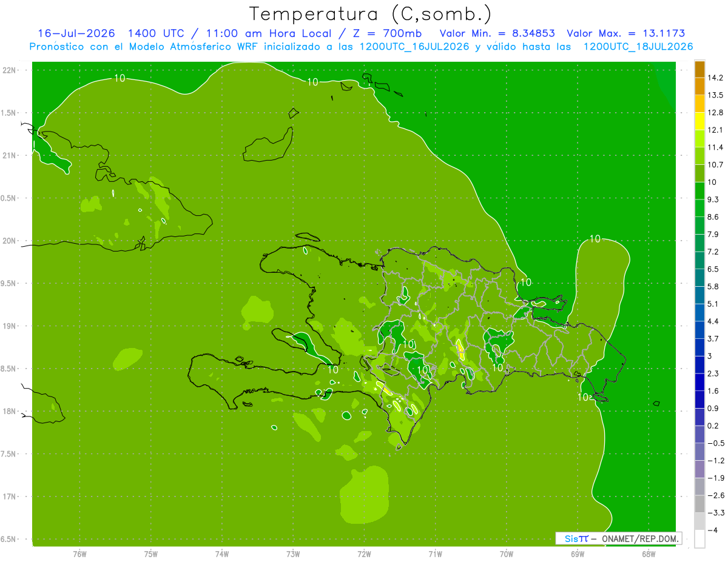Viewport: 728px width, 562px height.
Task: Click the 1200UTC_18JUL2026 forecast end time
Action: (638, 47)
